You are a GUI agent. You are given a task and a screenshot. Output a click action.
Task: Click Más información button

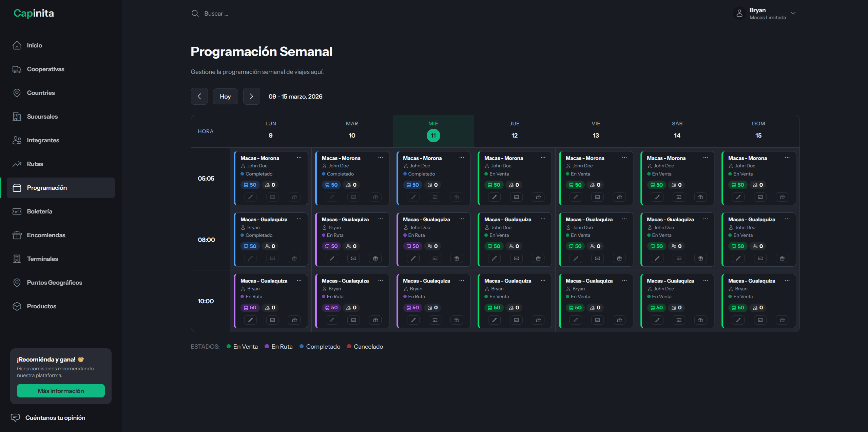(x=61, y=391)
